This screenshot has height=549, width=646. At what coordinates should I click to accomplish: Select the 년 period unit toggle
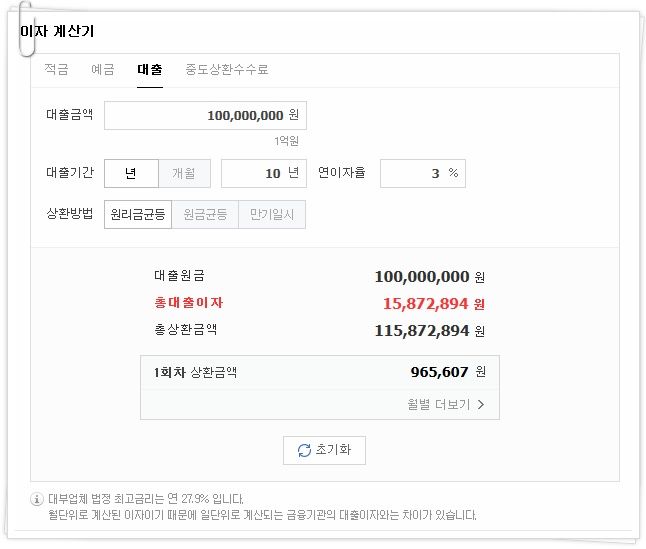click(131, 173)
